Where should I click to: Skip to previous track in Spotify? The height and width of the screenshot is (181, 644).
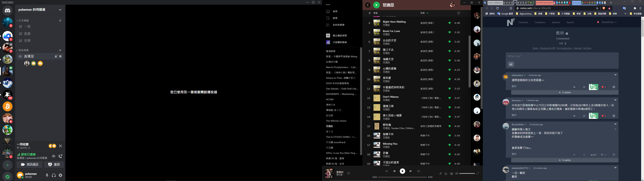click(394, 171)
